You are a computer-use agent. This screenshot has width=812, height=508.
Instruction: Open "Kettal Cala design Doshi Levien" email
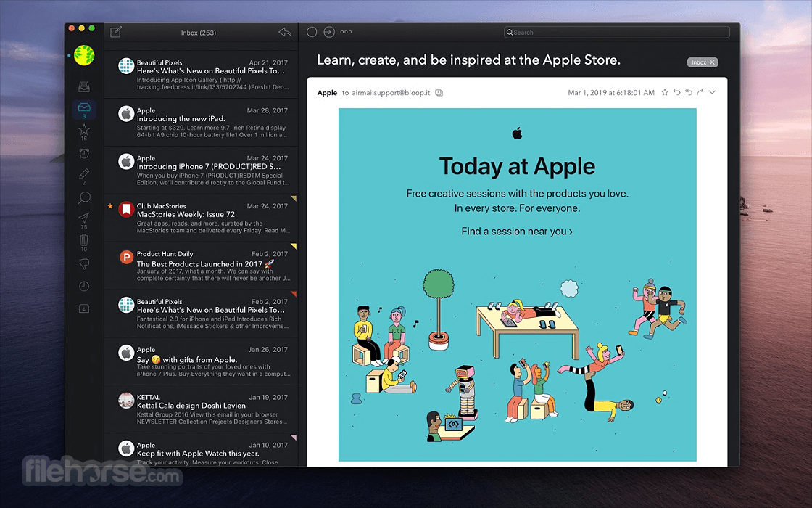202,409
